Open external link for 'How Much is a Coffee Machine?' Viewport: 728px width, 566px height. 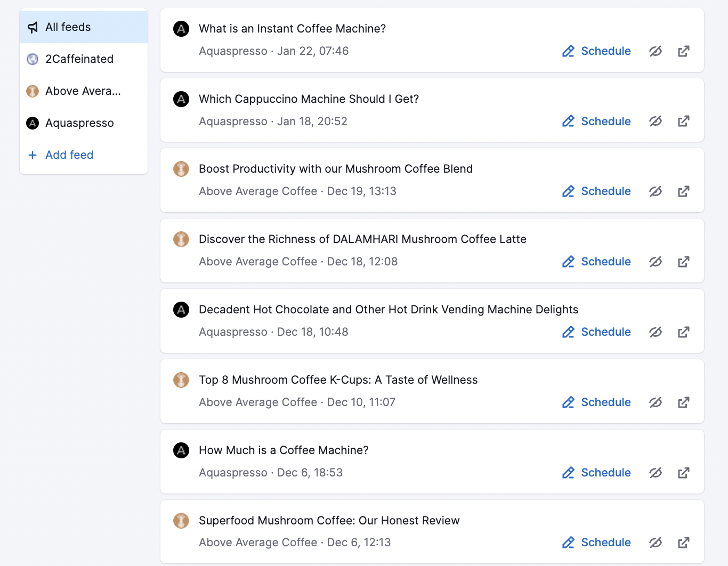683,473
